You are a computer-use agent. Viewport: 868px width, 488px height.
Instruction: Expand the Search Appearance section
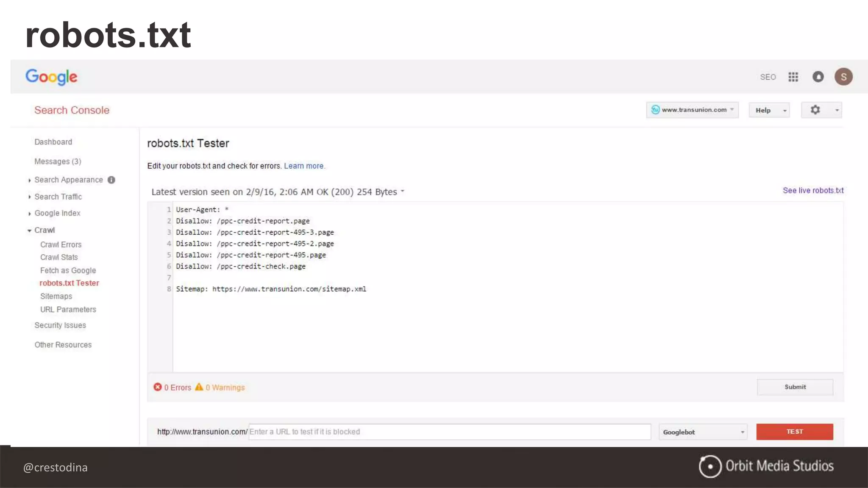pyautogui.click(x=29, y=180)
